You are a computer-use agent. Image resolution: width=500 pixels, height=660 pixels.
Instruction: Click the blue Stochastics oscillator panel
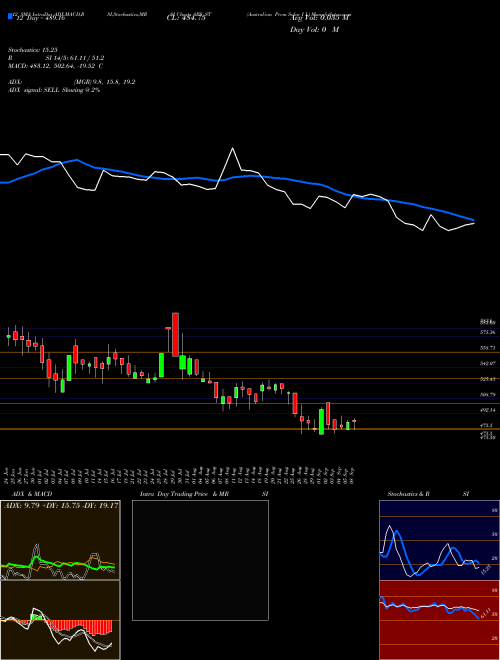click(439, 540)
